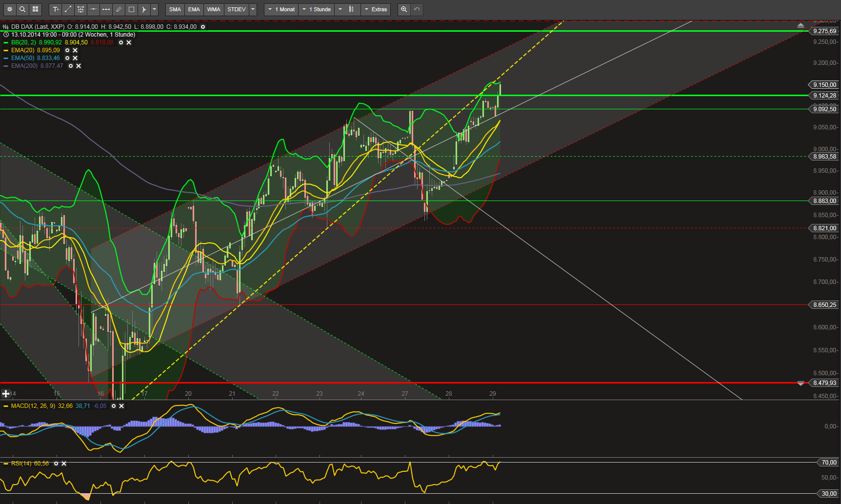Open DB DAX instrument settings circle icon

[203, 27]
